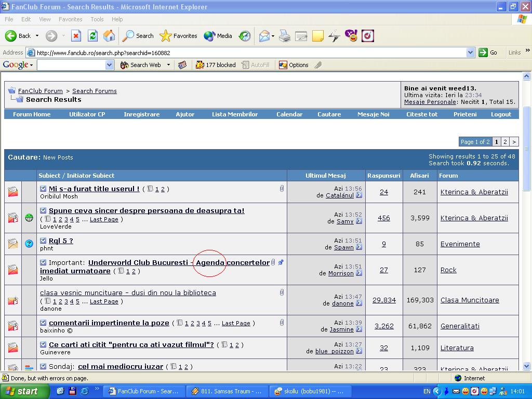
Task: Click the lightning bolt toolbar icon
Action: pyautogui.click(x=334, y=36)
